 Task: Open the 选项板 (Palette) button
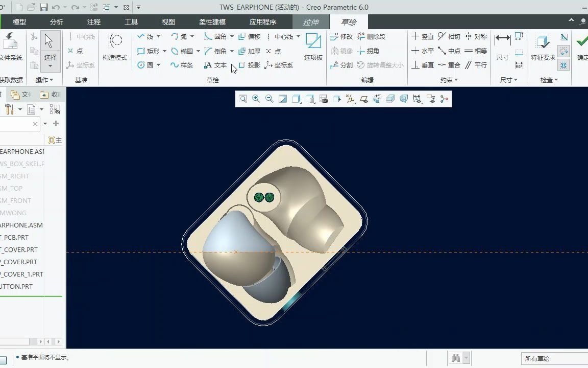(313, 46)
